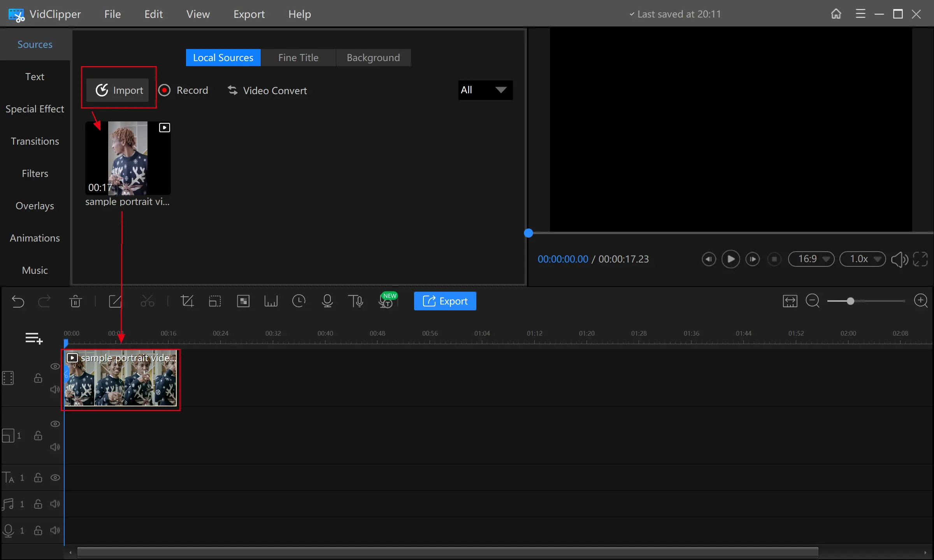Click the speed control icon

pos(298,301)
